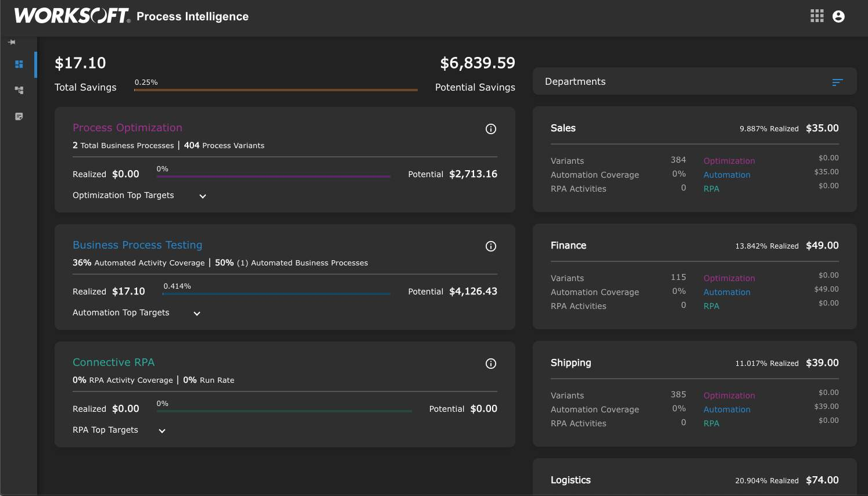
Task: Open the apps grid menu
Action: 817,16
